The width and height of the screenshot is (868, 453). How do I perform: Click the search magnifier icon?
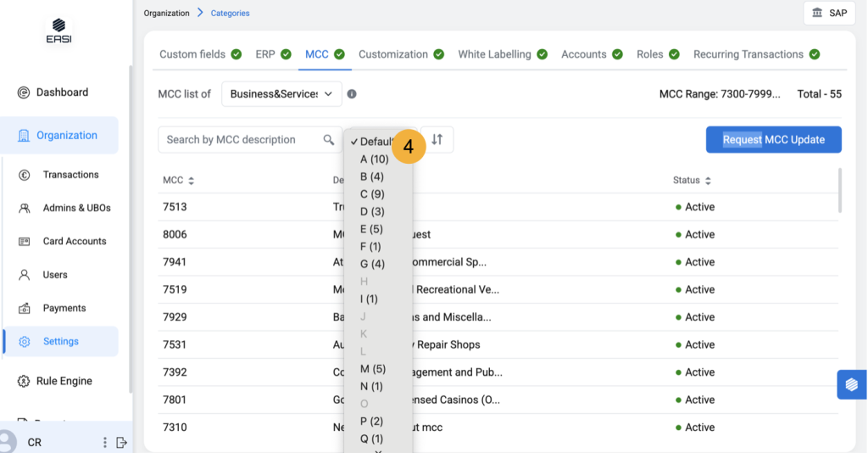pos(329,140)
